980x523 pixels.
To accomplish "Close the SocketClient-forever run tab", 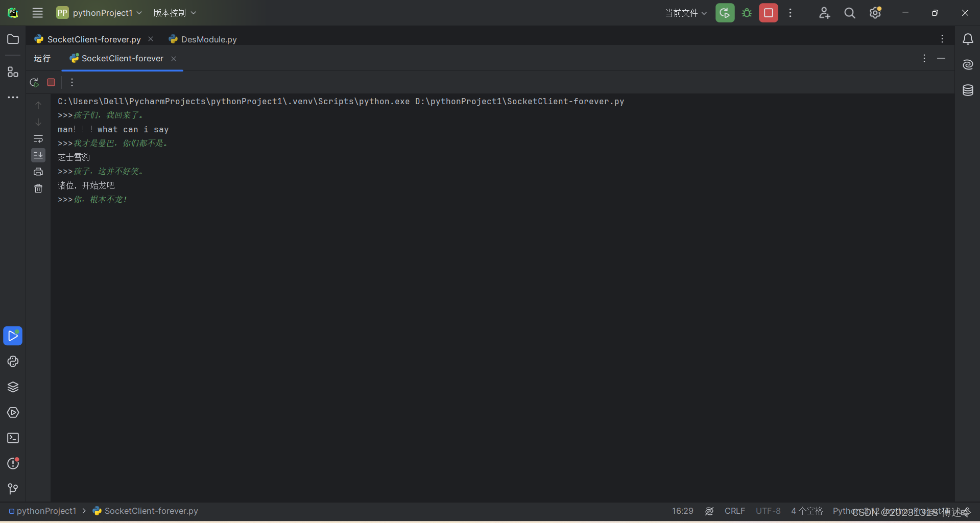I will [x=174, y=59].
